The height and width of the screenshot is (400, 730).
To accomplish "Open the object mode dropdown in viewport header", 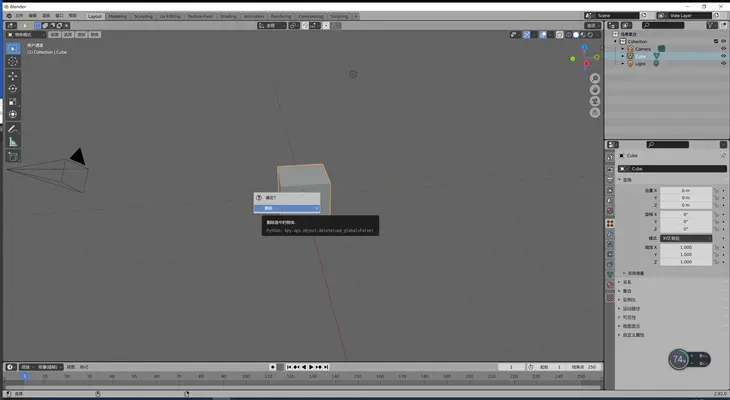I will 26,34.
